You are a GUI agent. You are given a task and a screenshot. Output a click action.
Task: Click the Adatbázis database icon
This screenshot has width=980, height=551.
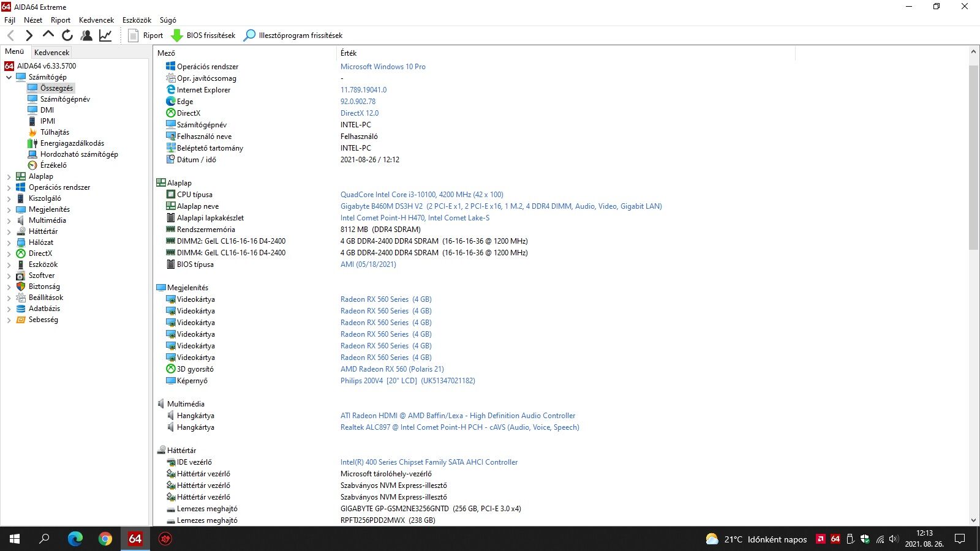pyautogui.click(x=21, y=309)
